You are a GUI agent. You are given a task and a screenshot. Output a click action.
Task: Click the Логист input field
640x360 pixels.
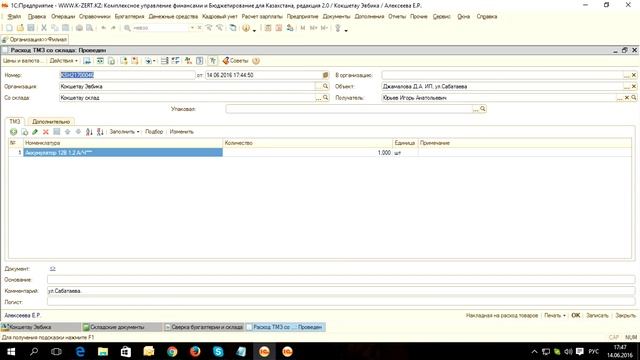pos(341,302)
